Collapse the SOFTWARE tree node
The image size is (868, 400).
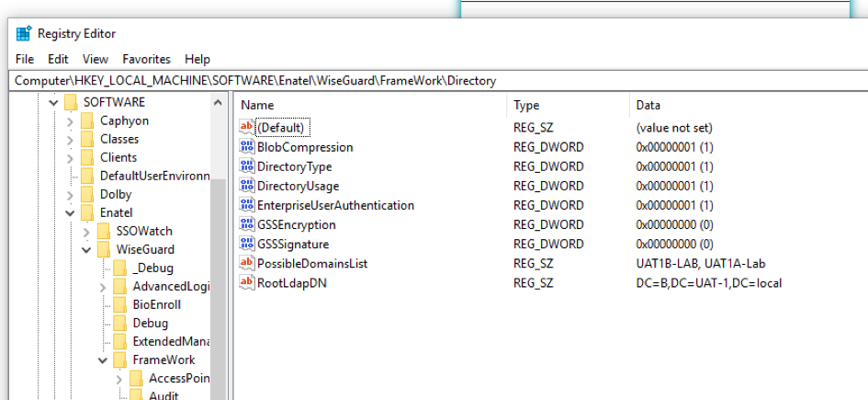pyautogui.click(x=53, y=102)
